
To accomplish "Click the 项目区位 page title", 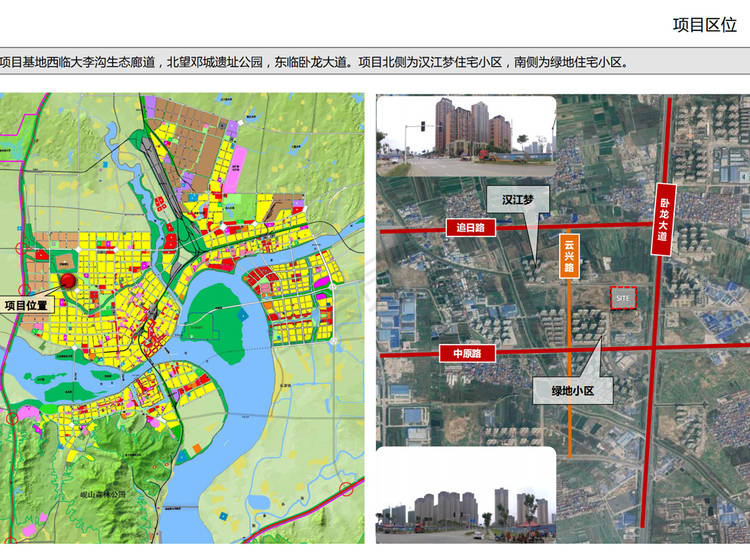I will tap(704, 25).
